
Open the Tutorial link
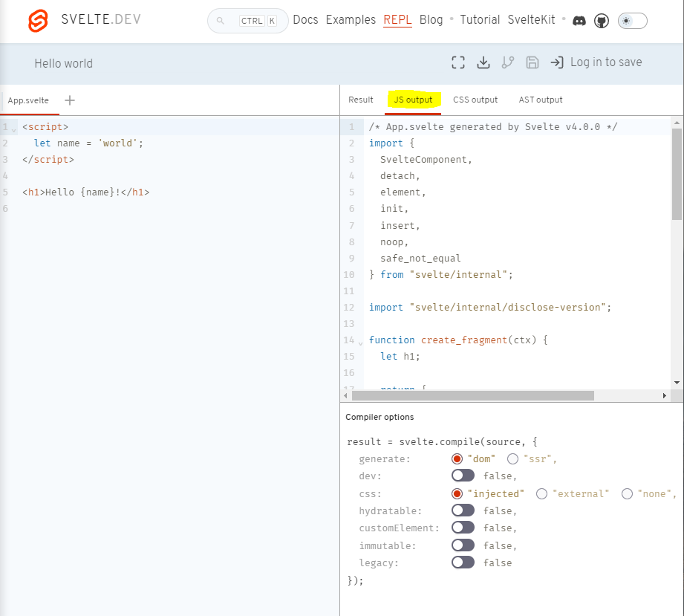tap(480, 20)
